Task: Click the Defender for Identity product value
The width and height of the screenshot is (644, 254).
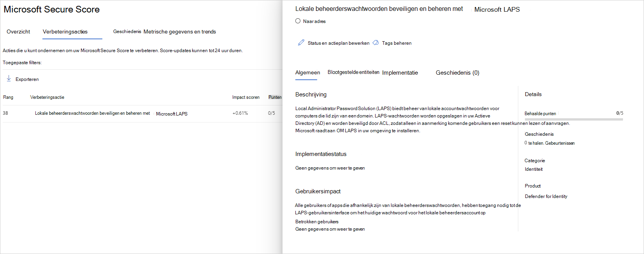Action: pos(546,196)
